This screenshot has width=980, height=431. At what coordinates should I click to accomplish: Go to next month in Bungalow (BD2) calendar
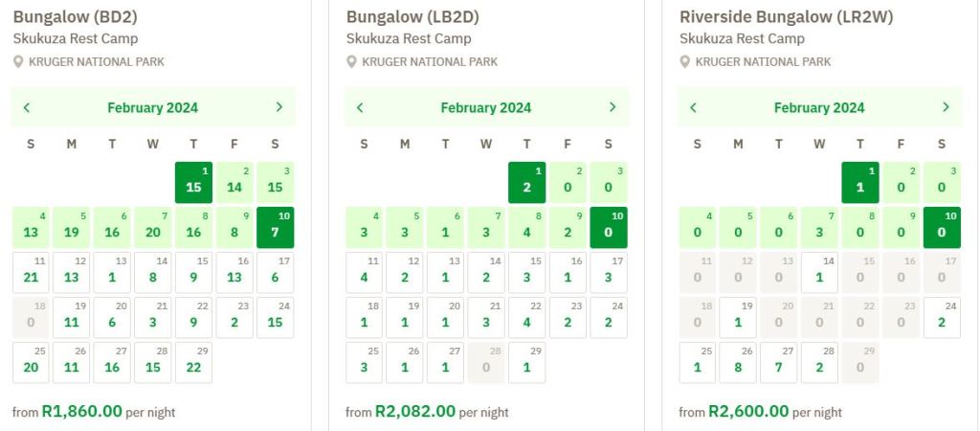pos(278,107)
